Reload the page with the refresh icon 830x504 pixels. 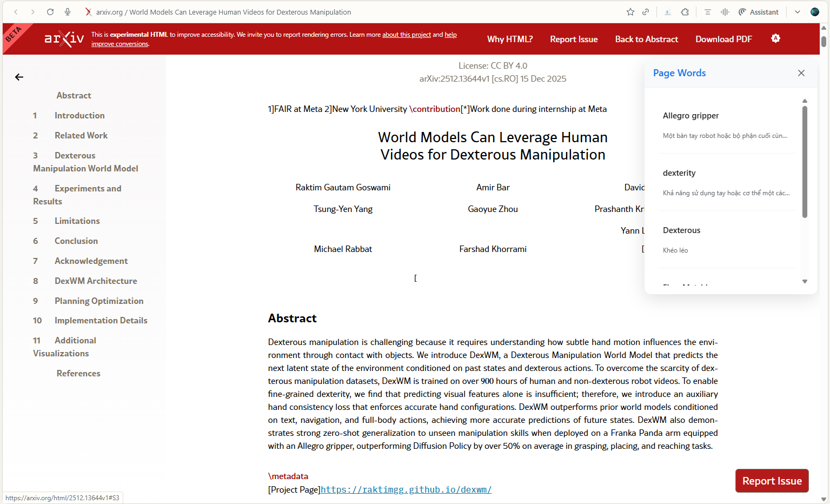[x=50, y=12]
